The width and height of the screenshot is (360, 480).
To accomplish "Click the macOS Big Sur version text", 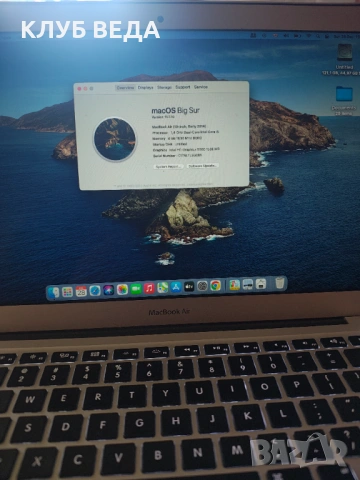I will coord(163,117).
